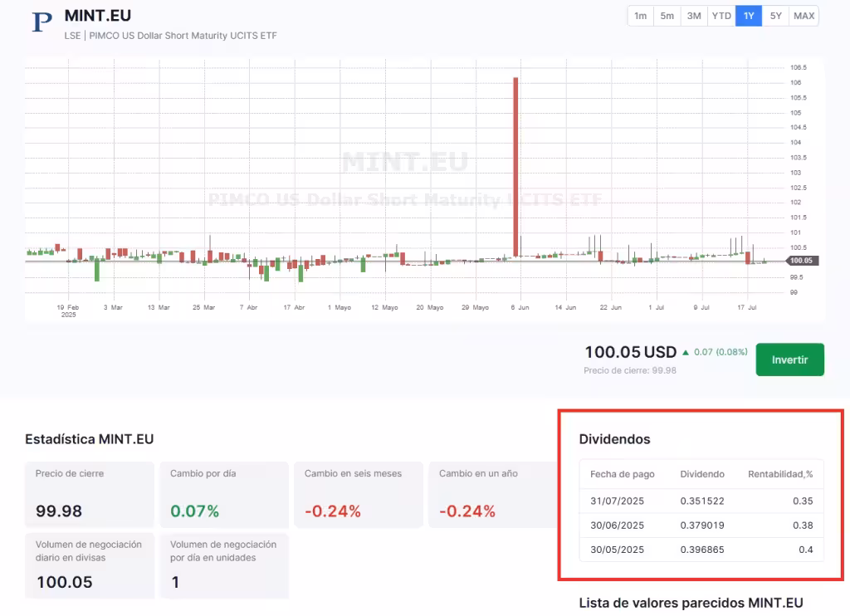Click the tall red candle near 6 Jun
Image resolution: width=850 pixels, height=616 pixels.
(515, 166)
